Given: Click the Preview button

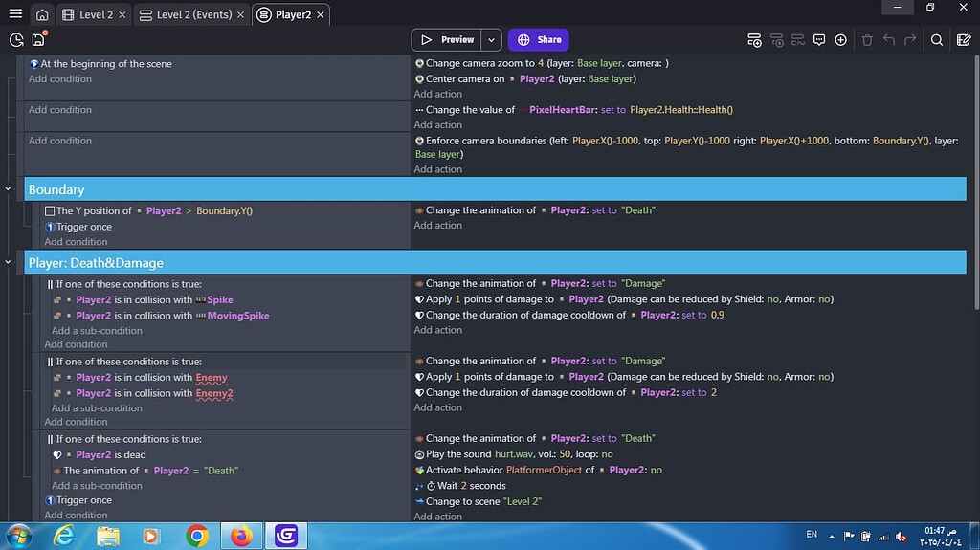Looking at the screenshot, I should click(x=448, y=40).
